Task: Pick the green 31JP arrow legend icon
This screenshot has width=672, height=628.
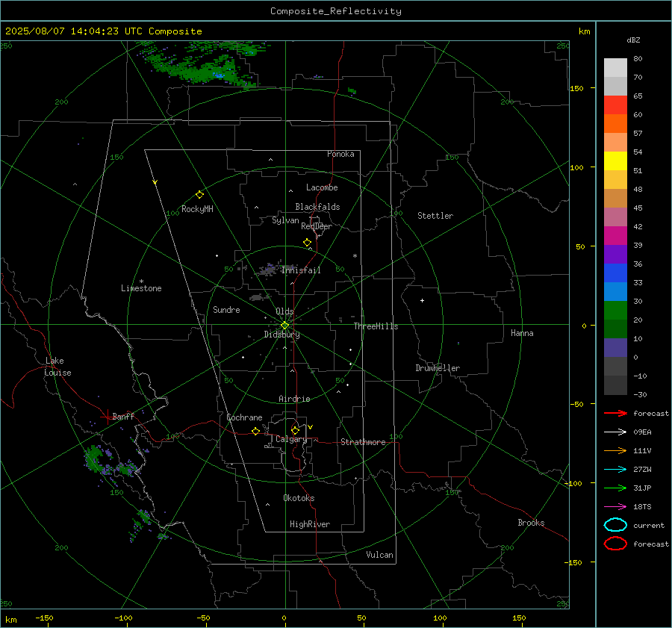Action: pyautogui.click(x=615, y=488)
